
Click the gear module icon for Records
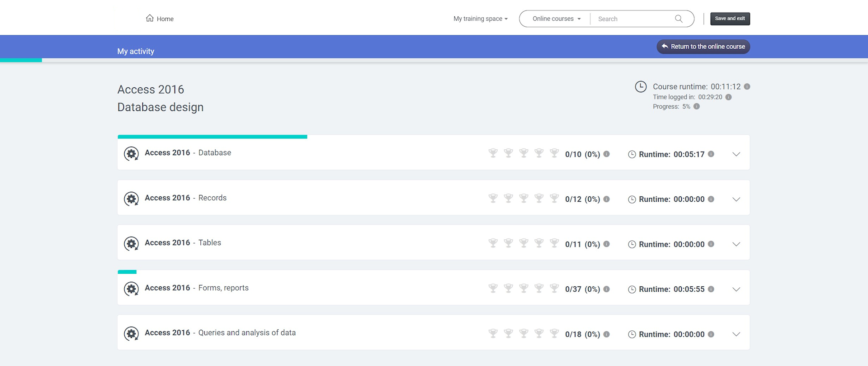click(132, 199)
